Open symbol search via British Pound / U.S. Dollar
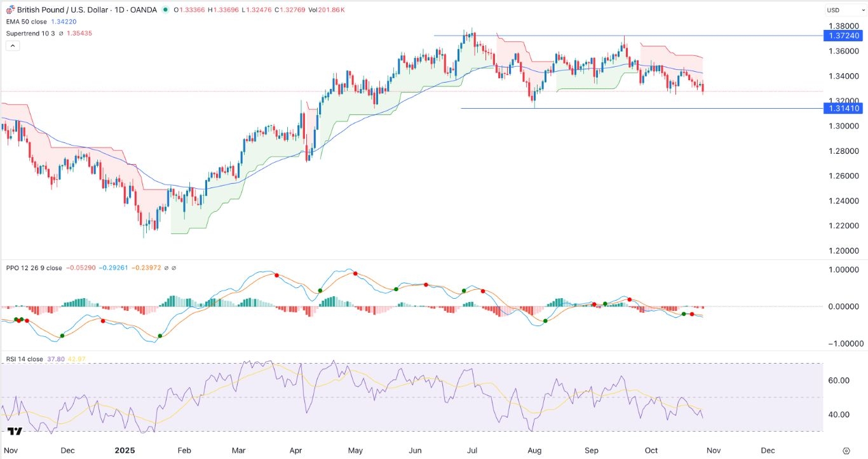 pyautogui.click(x=64, y=10)
